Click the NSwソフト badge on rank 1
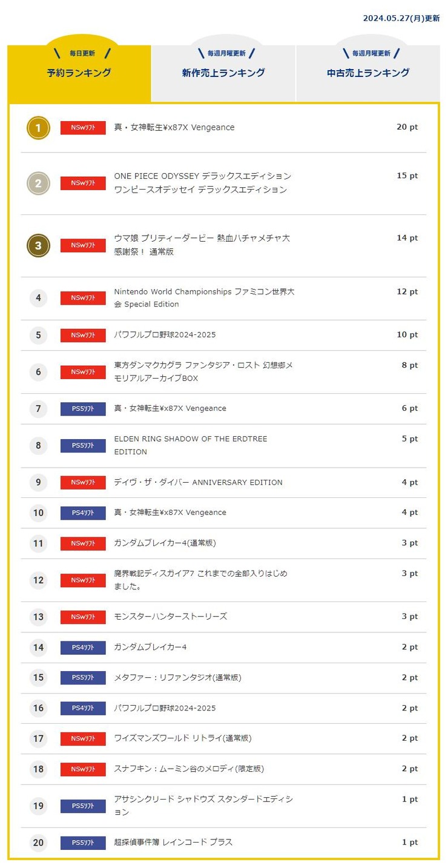The width and height of the screenshot is (448, 868). [83, 128]
